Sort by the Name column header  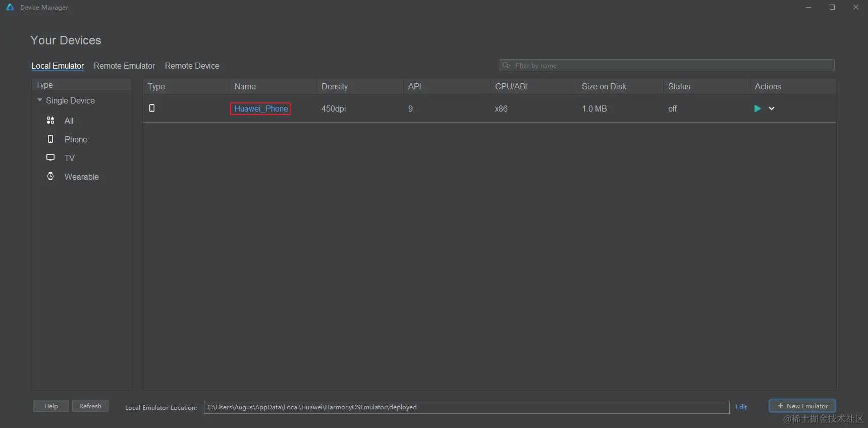pos(273,86)
